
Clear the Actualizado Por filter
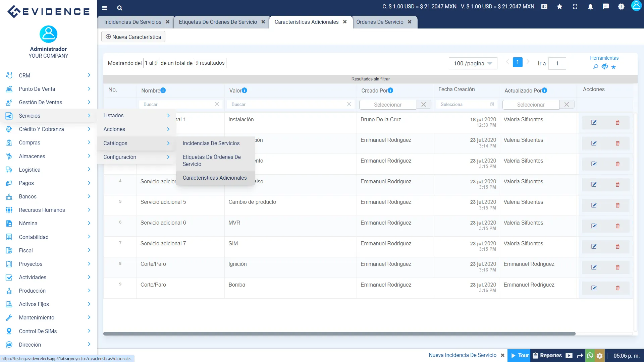click(x=567, y=105)
